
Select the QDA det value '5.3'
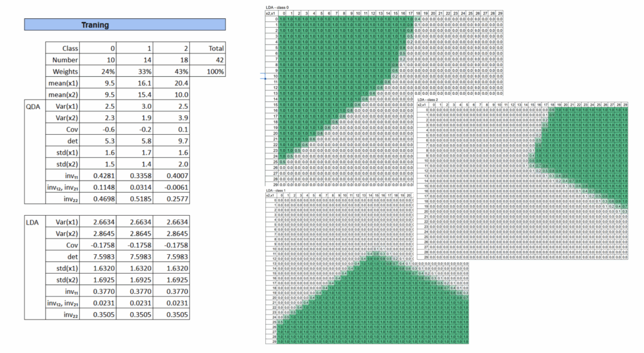click(x=97, y=140)
